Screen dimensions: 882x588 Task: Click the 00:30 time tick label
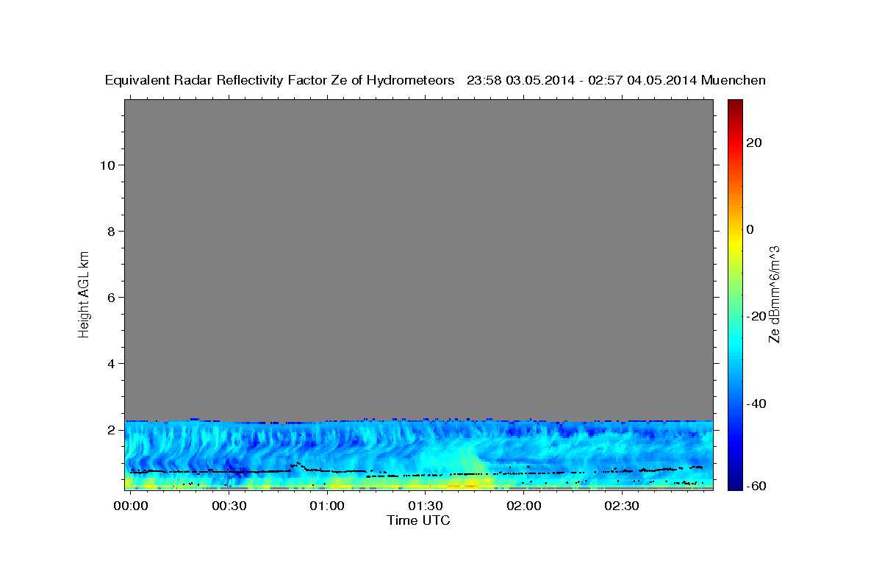(229, 506)
